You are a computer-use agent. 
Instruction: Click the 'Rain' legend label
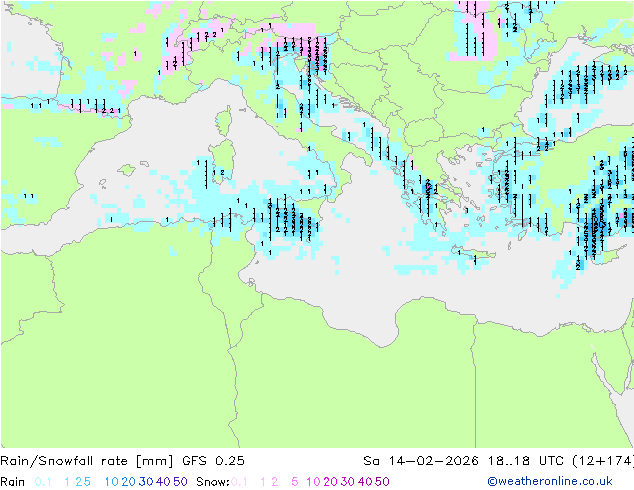[13, 482]
